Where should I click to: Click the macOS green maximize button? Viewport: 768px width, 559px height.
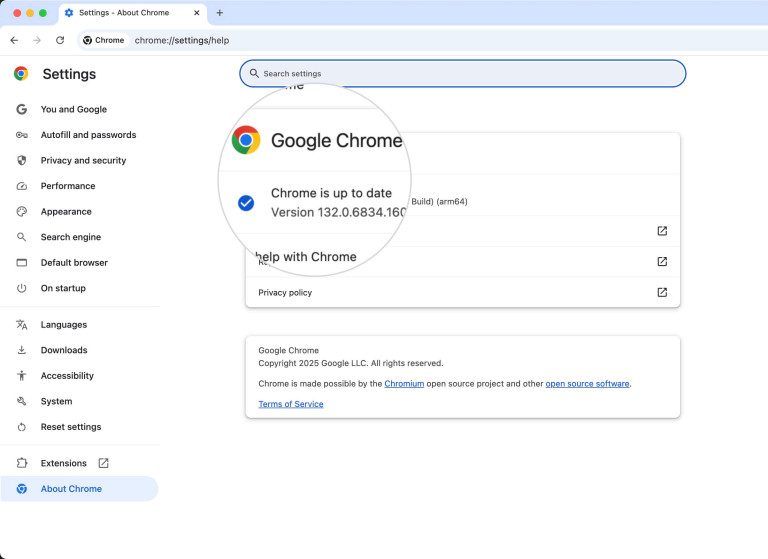pyautogui.click(x=43, y=13)
